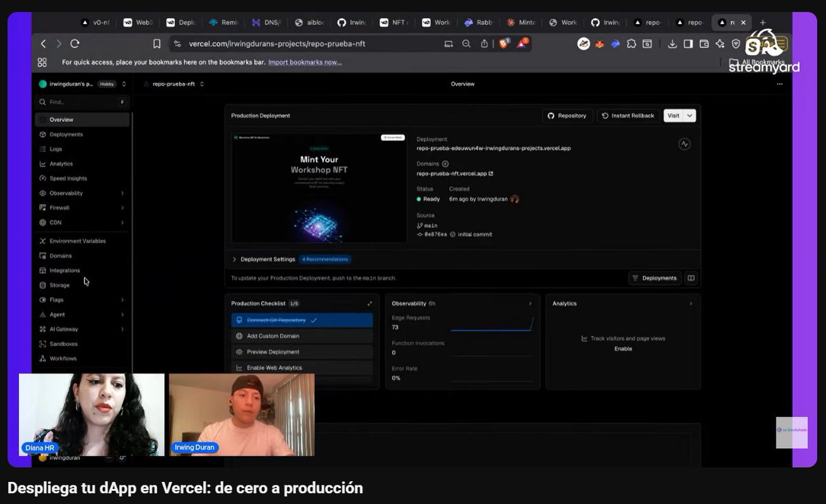The width and height of the screenshot is (826, 504).
Task: Focus the Find search field
Action: coord(82,102)
